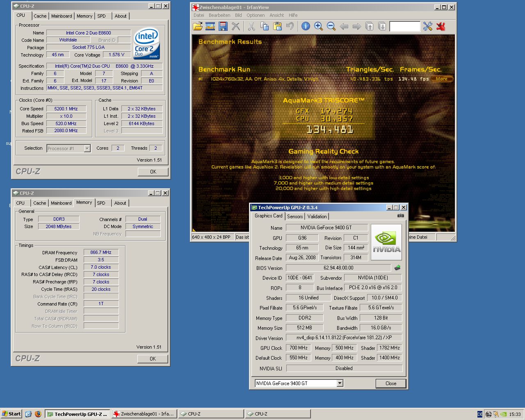The width and height of the screenshot is (525, 420).
Task: Click the Core Speed 5200.1 MHz field
Action: click(x=66, y=109)
